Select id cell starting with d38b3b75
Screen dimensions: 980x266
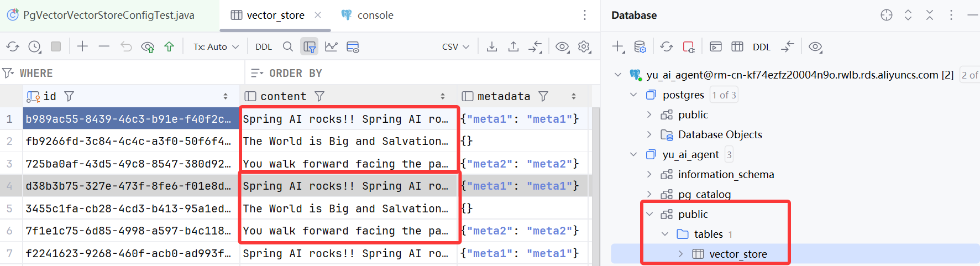pyautogui.click(x=130, y=186)
